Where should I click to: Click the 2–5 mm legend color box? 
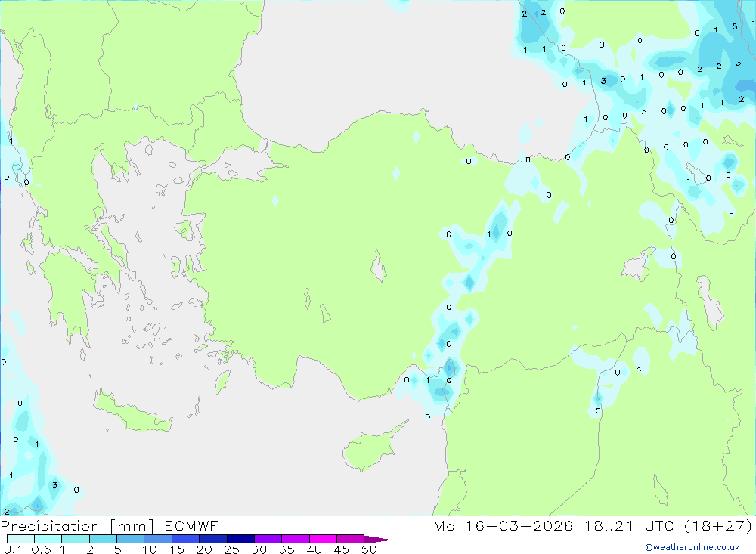[x=103, y=539]
